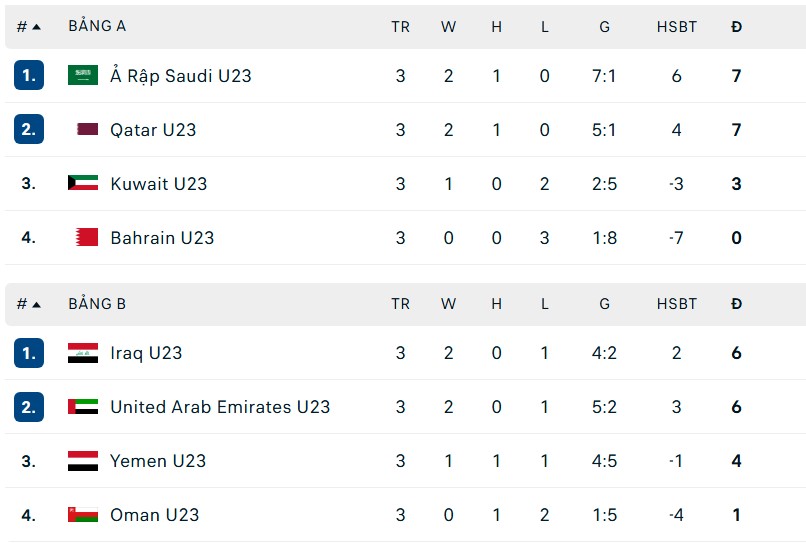Image resolution: width=806 pixels, height=544 pixels.
Task: Open United Arab Emirates U23 team link
Action: 220,407
